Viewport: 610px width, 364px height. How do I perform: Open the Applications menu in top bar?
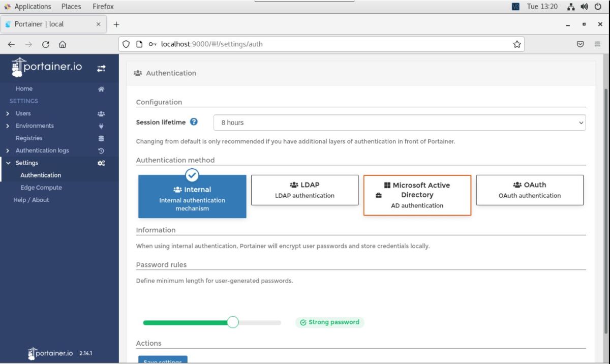pos(33,7)
